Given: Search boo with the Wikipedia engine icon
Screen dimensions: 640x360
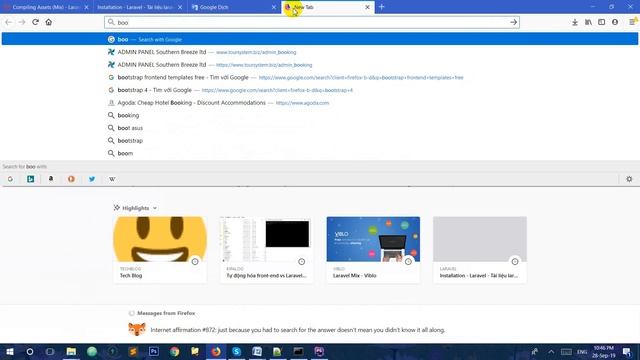Looking at the screenshot, I should tap(112, 179).
